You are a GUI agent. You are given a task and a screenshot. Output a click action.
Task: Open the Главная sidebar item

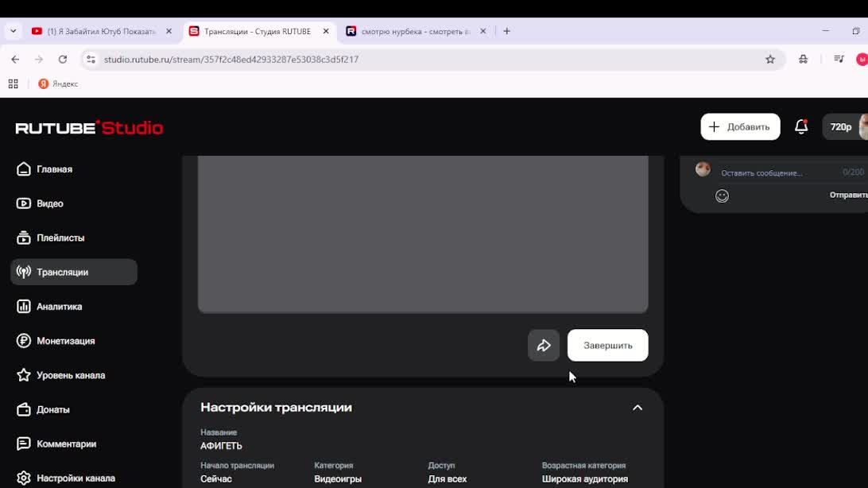(x=74, y=169)
